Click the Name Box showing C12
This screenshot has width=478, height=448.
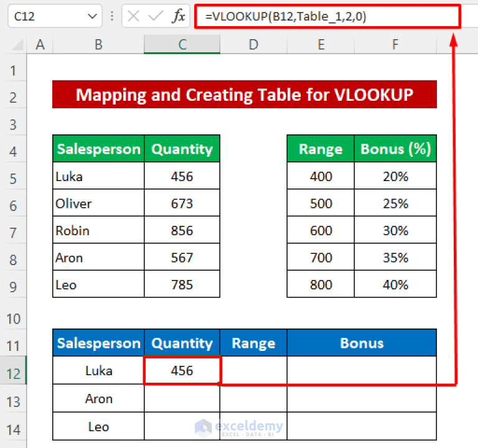(x=55, y=16)
